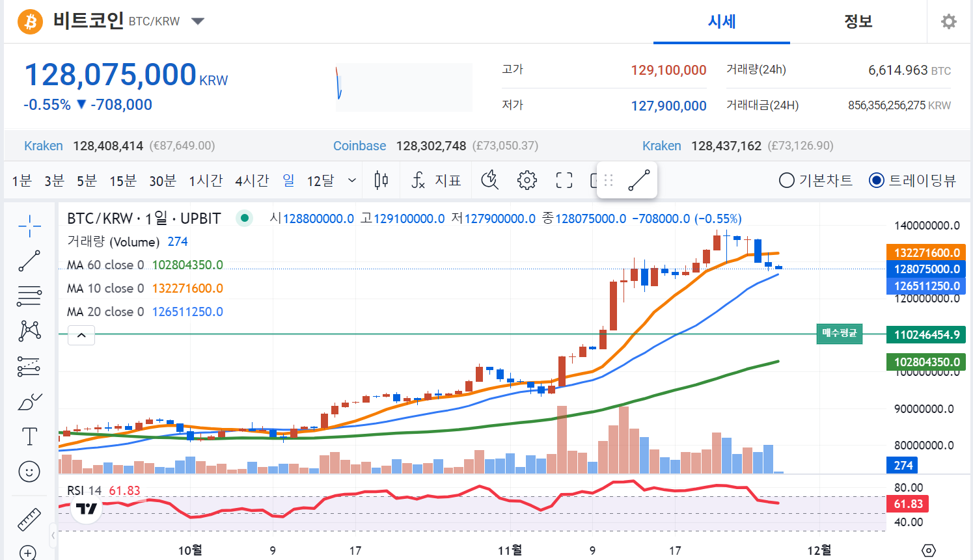Select the ruler measure tool
Image resolution: width=973 pixels, height=560 pixels.
click(29, 520)
